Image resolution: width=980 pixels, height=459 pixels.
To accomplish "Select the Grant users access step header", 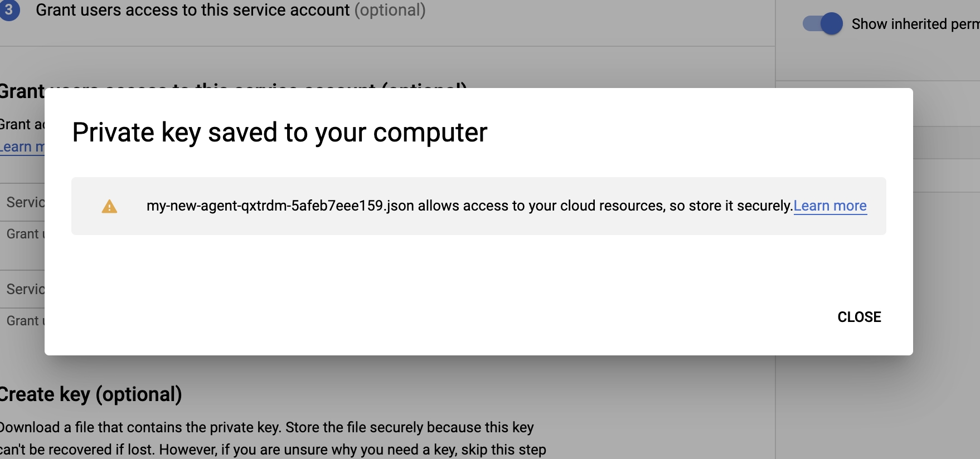I will [x=192, y=10].
